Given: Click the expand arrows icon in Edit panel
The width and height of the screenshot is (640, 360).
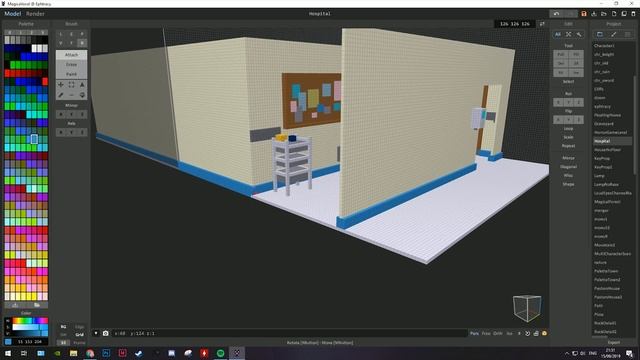Looking at the screenshot, I should point(568,35).
